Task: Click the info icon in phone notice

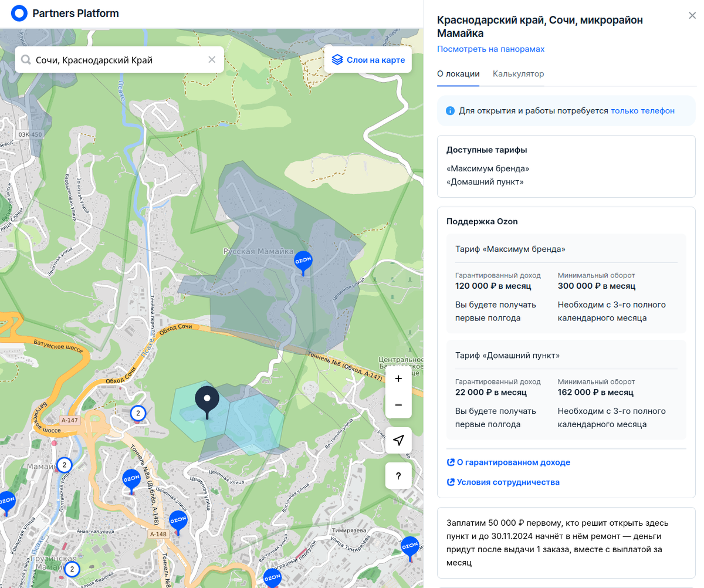Action: click(x=450, y=111)
